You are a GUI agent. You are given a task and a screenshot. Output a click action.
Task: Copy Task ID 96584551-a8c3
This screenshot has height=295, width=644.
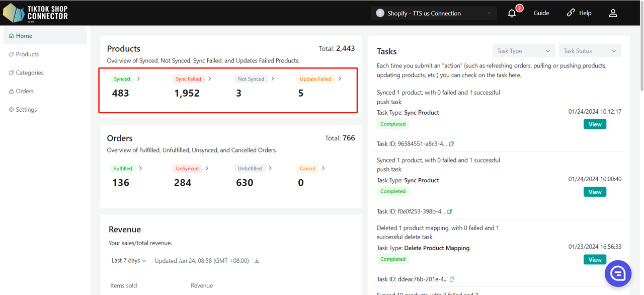(x=451, y=144)
